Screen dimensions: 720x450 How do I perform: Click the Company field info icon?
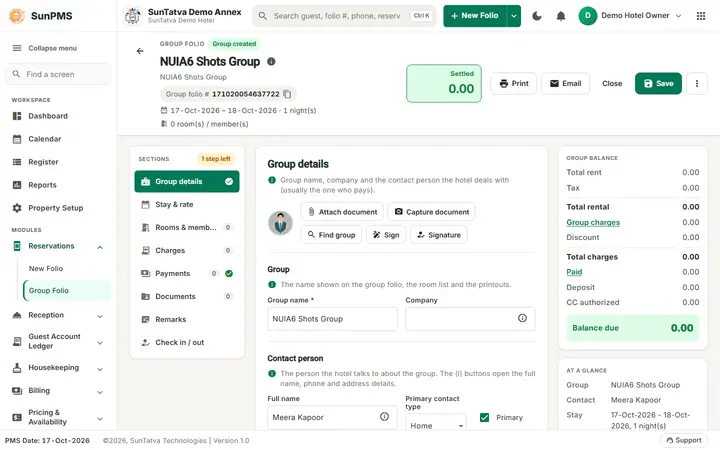point(523,318)
